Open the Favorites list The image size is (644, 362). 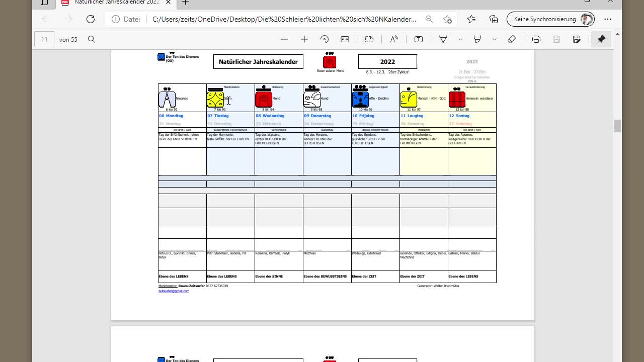pyautogui.click(x=471, y=19)
